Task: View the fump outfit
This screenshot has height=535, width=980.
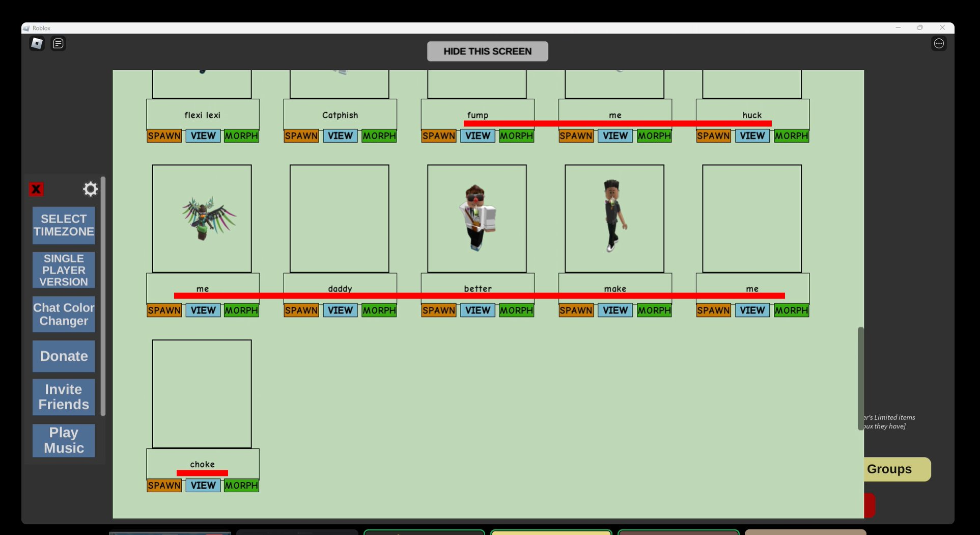Action: (x=478, y=136)
